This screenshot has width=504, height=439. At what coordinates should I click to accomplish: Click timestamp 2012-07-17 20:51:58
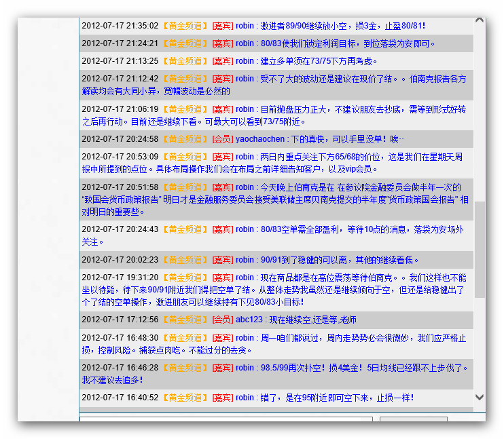[x=120, y=187]
